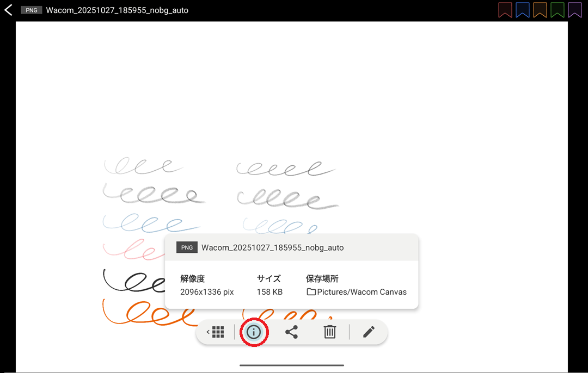Viewport: 588px width, 373px height.
Task: Click the 保存場所 label
Action: (322, 278)
